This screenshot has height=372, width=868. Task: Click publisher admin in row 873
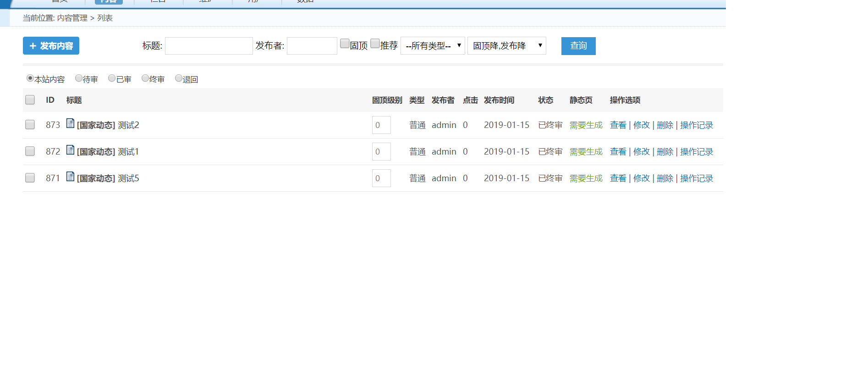444,125
